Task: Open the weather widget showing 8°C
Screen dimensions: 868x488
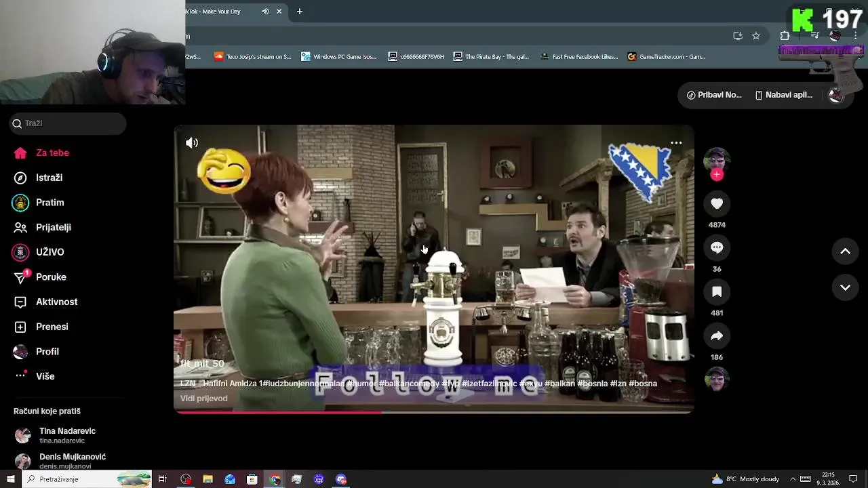Action: tap(745, 479)
